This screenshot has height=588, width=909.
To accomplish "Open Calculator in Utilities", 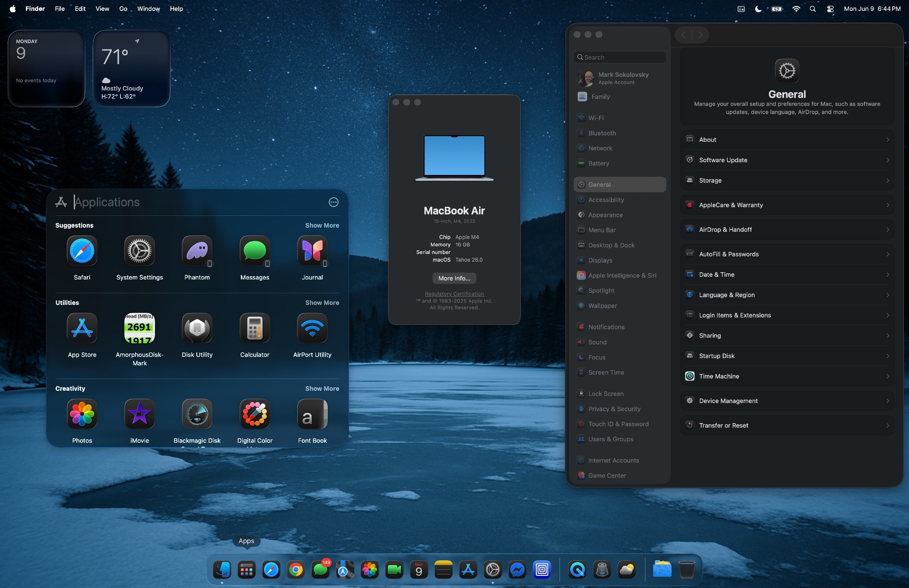I will click(x=255, y=328).
